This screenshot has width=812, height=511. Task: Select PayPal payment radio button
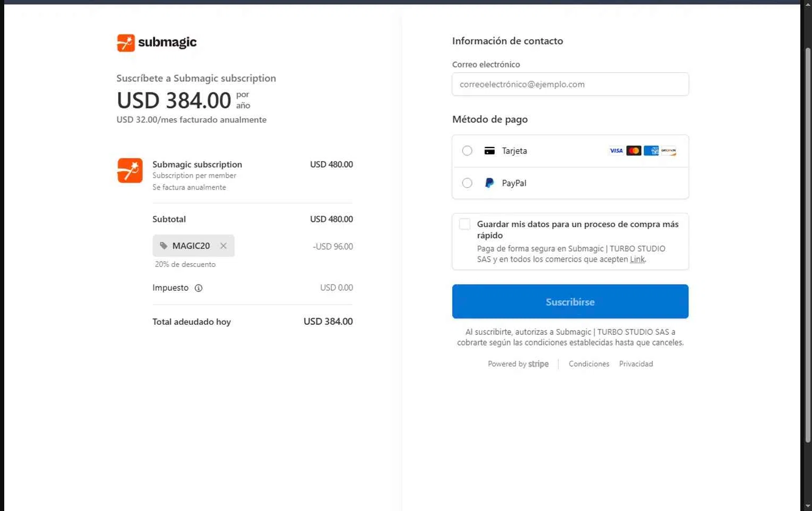467,183
